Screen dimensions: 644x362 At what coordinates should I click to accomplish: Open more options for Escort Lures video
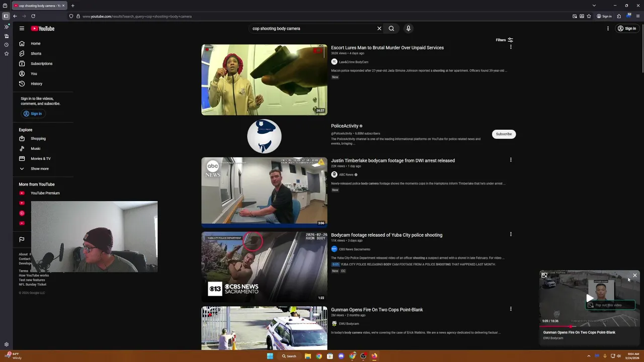[x=511, y=47]
